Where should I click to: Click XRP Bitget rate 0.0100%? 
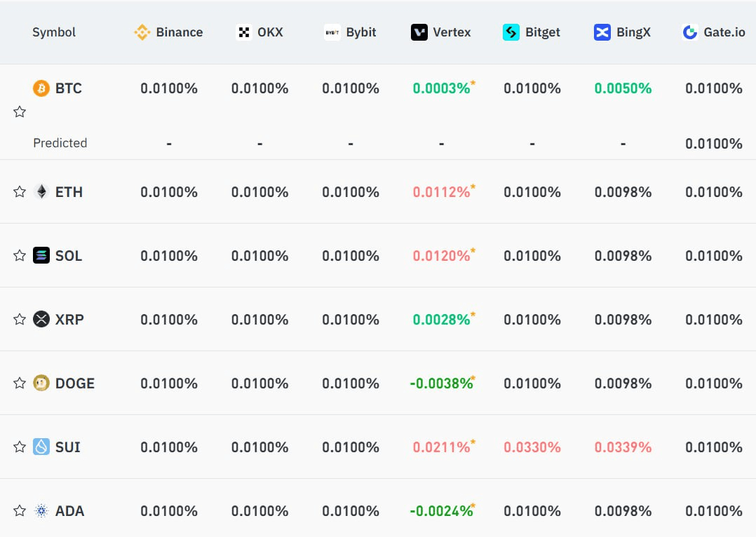point(532,319)
